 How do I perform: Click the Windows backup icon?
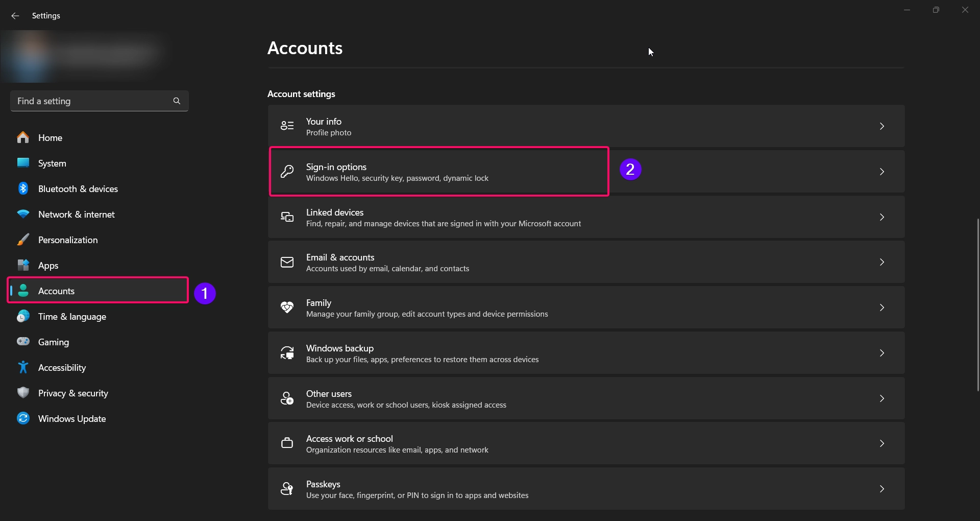point(287,352)
